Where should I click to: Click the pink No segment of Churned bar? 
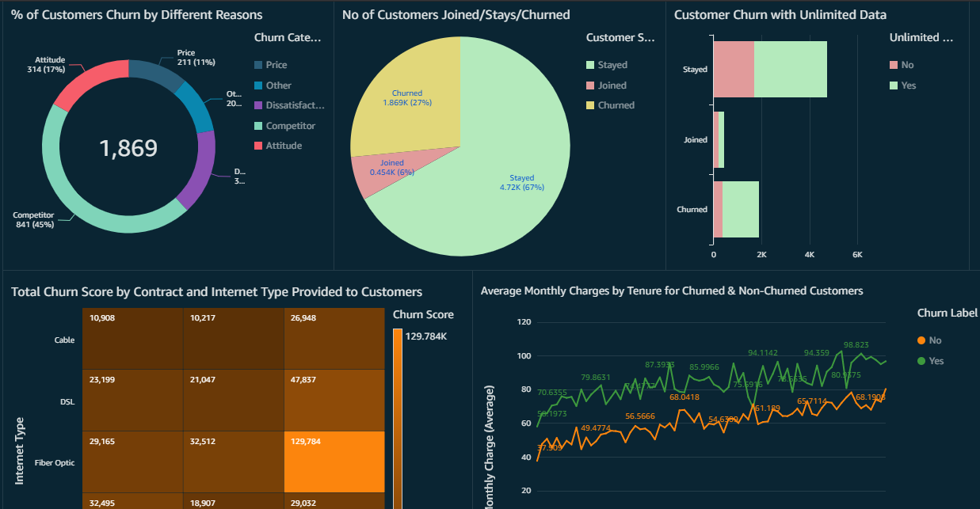tap(718, 209)
